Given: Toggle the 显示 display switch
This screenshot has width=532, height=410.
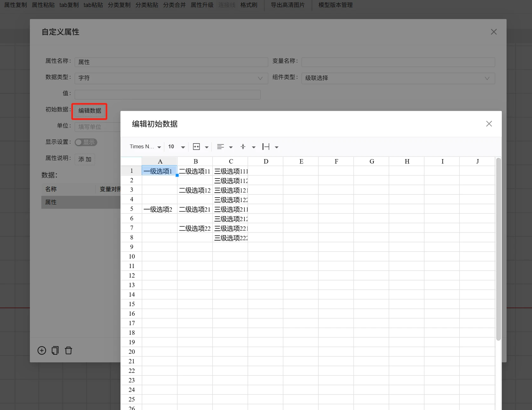Looking at the screenshot, I should coord(86,142).
